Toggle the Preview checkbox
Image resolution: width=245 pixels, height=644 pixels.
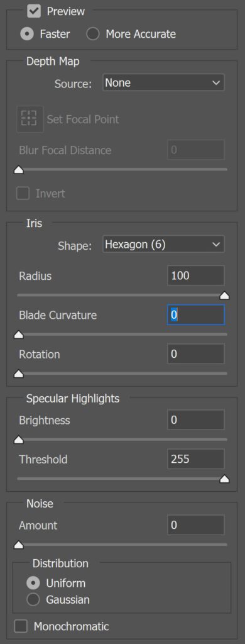(34, 11)
